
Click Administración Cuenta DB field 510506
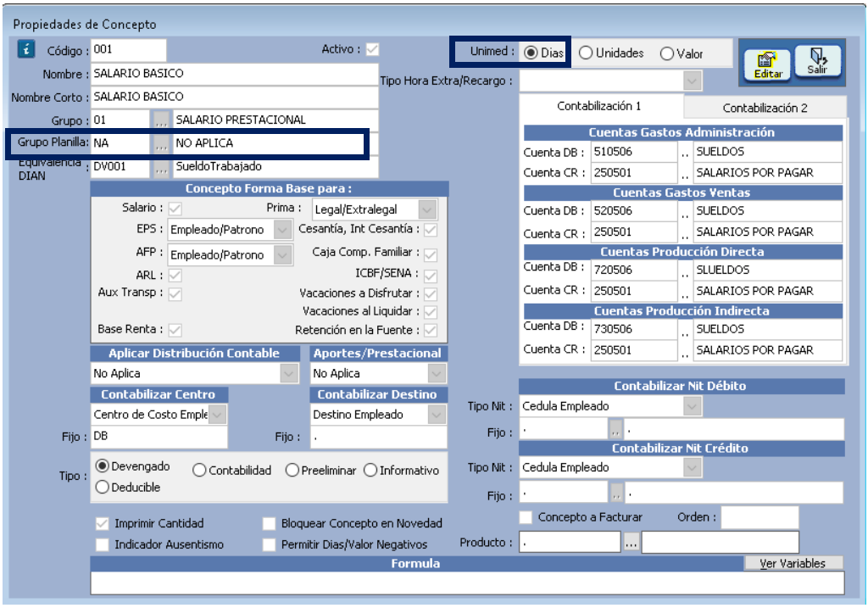634,153
